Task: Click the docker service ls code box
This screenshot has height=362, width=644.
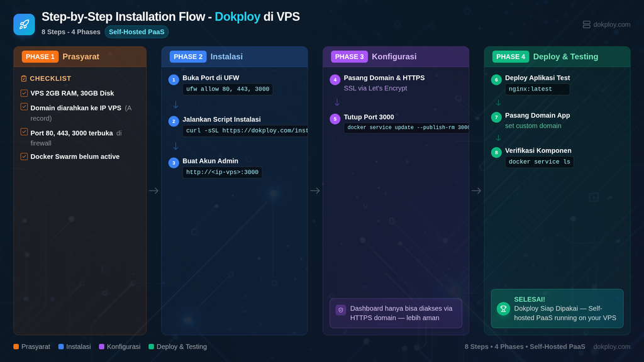Action: coord(539,162)
